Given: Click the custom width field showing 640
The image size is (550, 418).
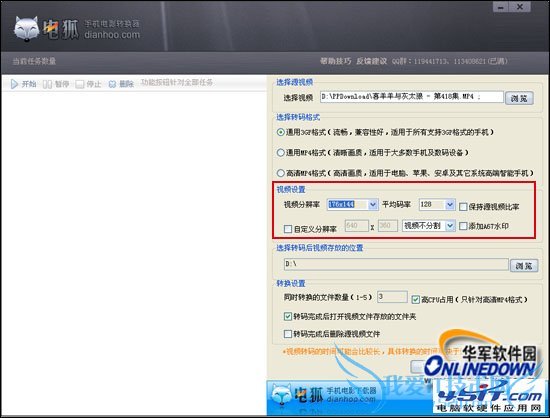Looking at the screenshot, I should 357,225.
